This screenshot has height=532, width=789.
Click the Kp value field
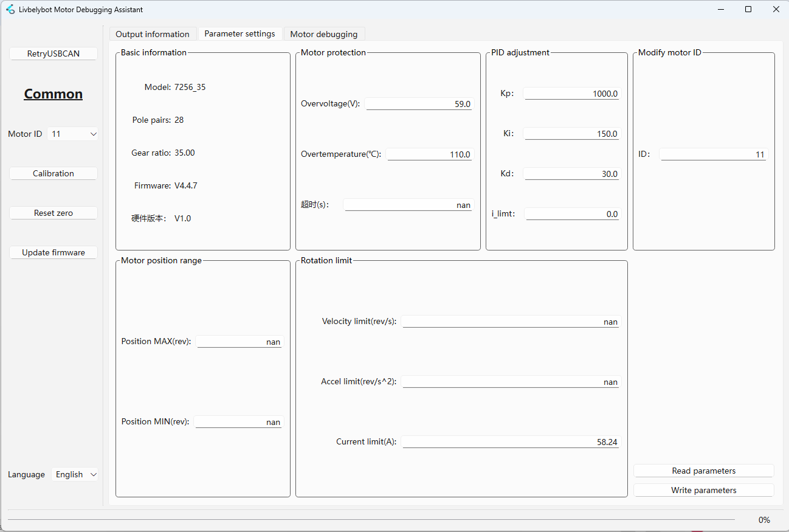coord(571,94)
